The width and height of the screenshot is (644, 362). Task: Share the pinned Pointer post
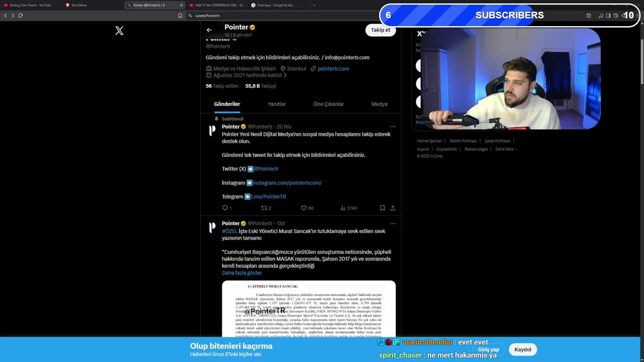pyautogui.click(x=392, y=208)
